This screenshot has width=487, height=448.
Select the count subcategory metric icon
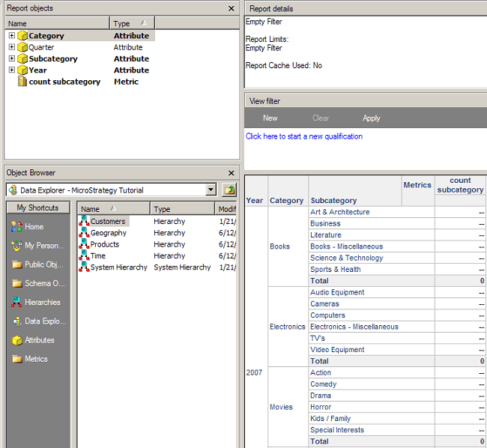[x=22, y=82]
